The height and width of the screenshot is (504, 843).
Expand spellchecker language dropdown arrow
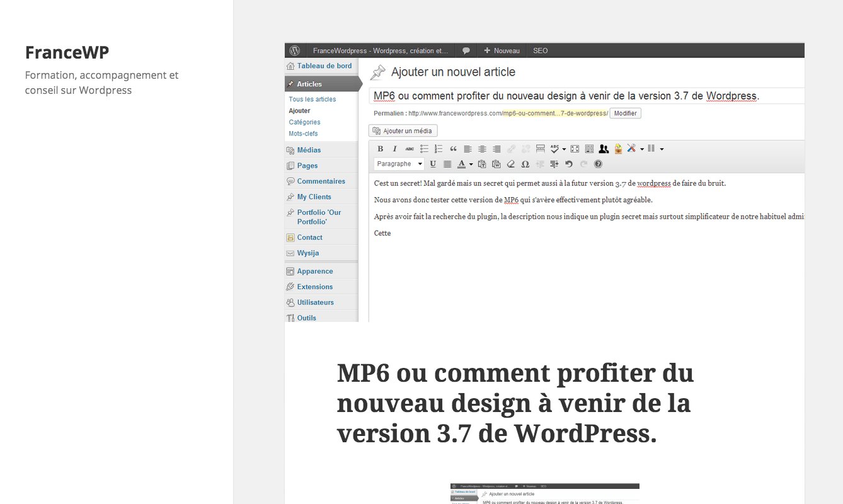(x=564, y=149)
